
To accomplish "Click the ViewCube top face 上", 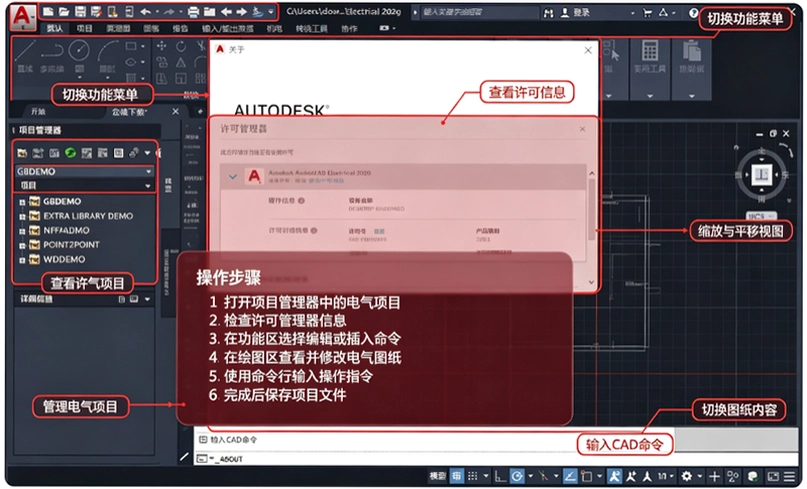I will pyautogui.click(x=761, y=174).
